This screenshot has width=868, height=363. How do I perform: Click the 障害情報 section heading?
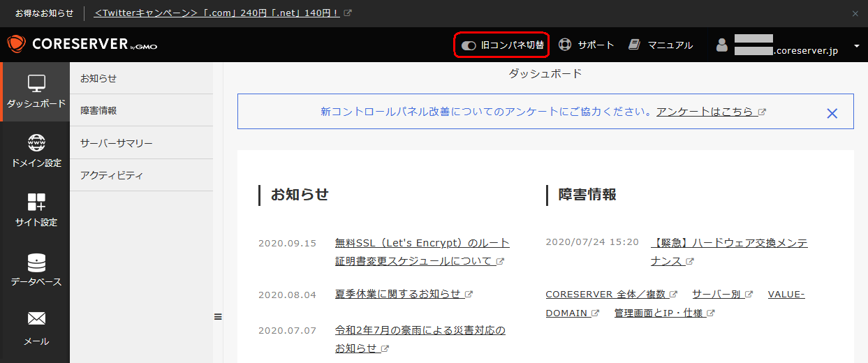[x=587, y=195]
